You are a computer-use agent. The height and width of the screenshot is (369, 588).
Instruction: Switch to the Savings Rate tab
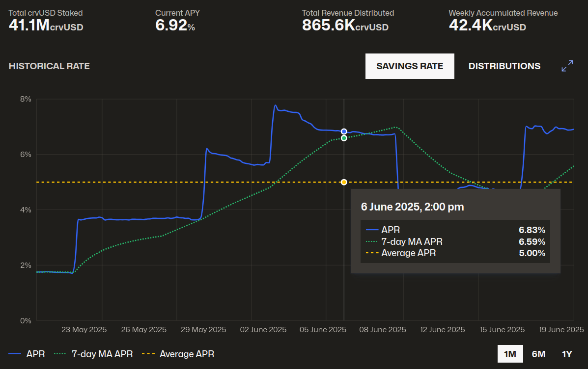pos(410,66)
